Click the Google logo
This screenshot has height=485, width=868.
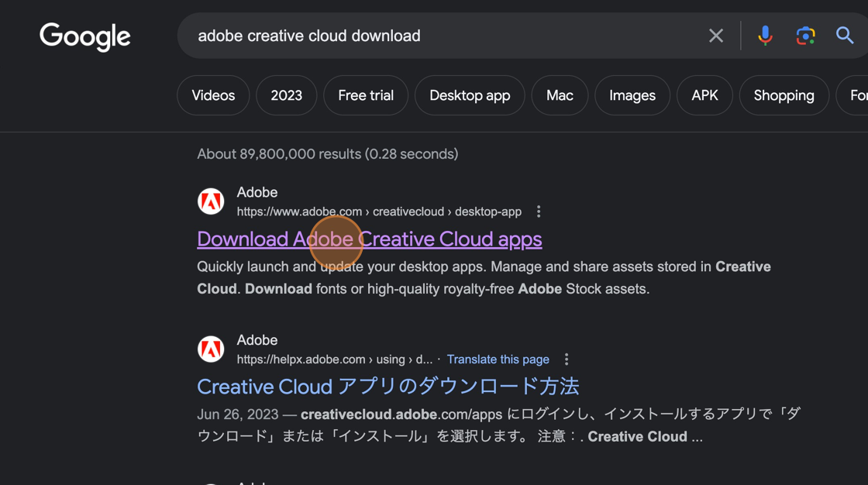[84, 36]
